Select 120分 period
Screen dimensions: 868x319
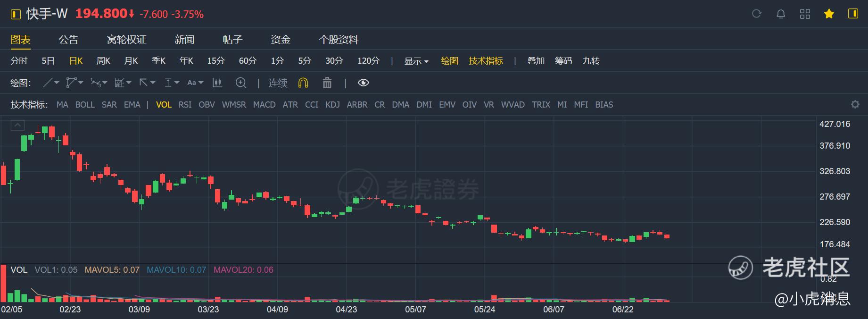click(368, 61)
